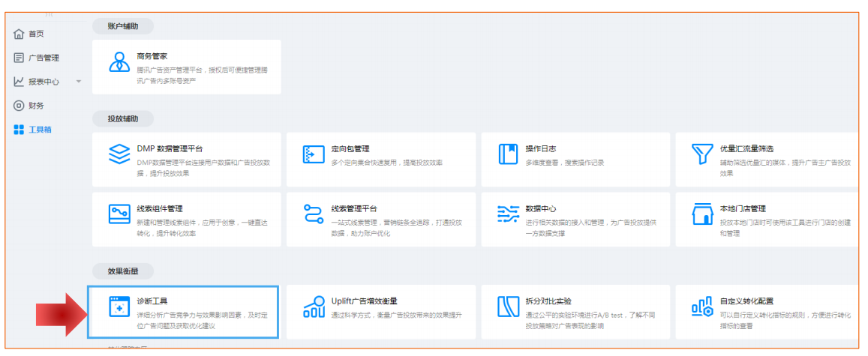
Task: Click the 线索管理平台 route icon
Action: click(x=314, y=214)
